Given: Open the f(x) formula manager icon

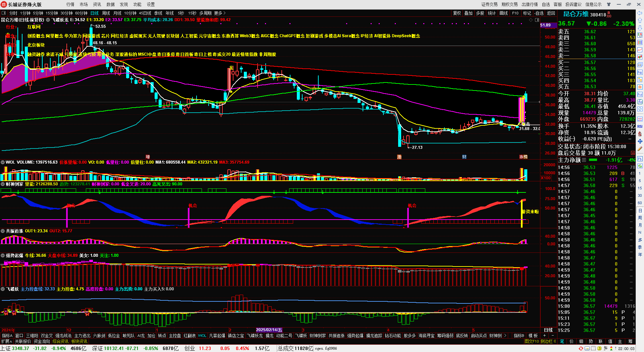Looking at the screenshot, I should pos(640,102).
